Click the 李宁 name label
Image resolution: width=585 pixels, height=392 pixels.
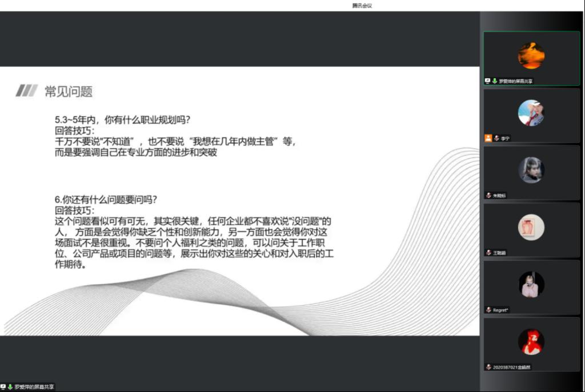(x=505, y=138)
